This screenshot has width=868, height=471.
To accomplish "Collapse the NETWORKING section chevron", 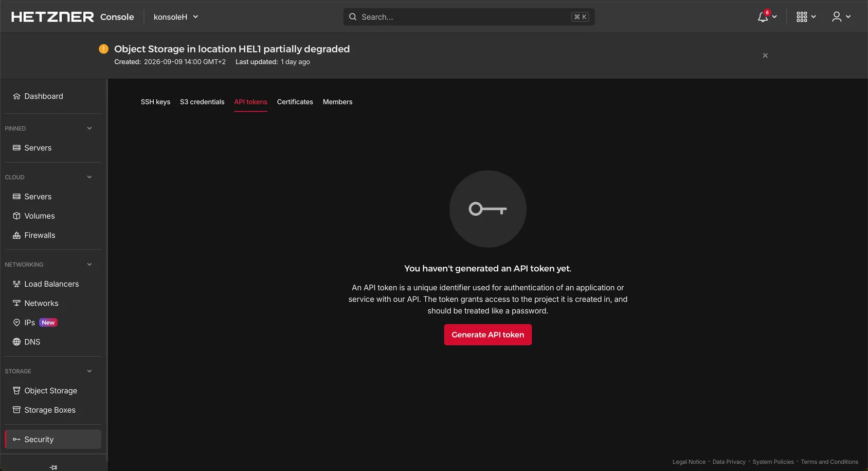I will [x=89, y=265].
